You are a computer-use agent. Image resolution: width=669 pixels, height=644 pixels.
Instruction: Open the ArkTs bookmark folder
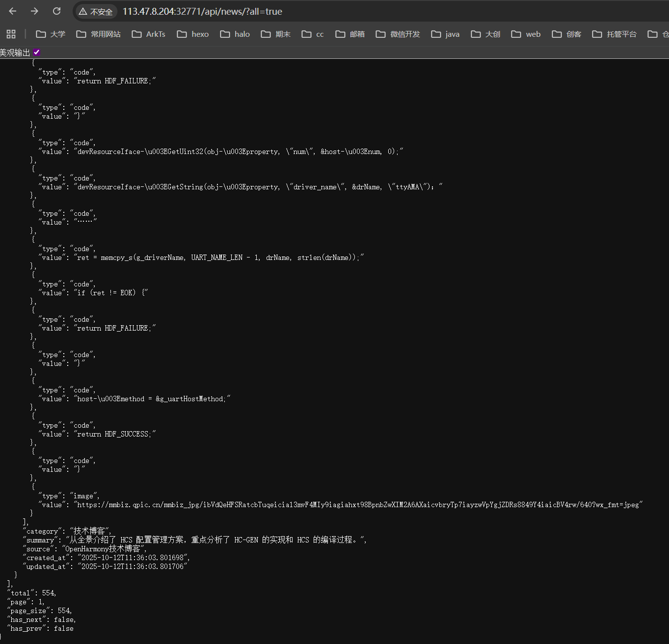pyautogui.click(x=149, y=34)
